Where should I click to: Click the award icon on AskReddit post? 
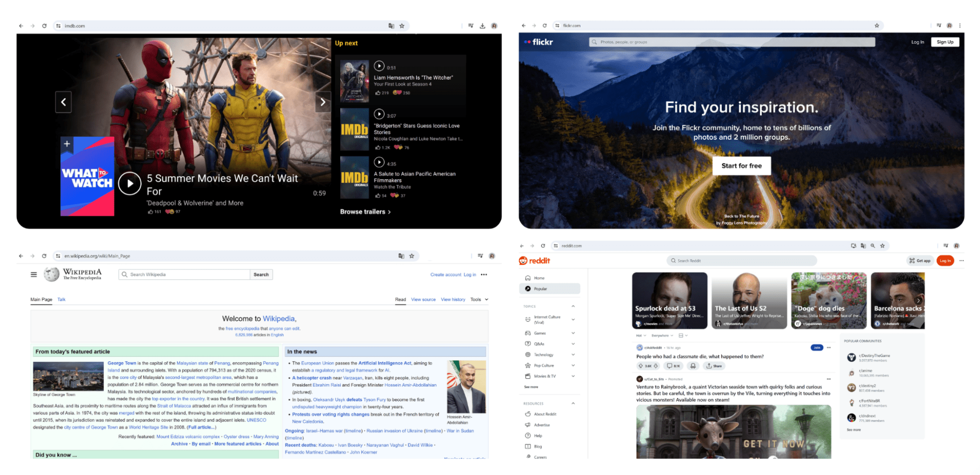(693, 366)
